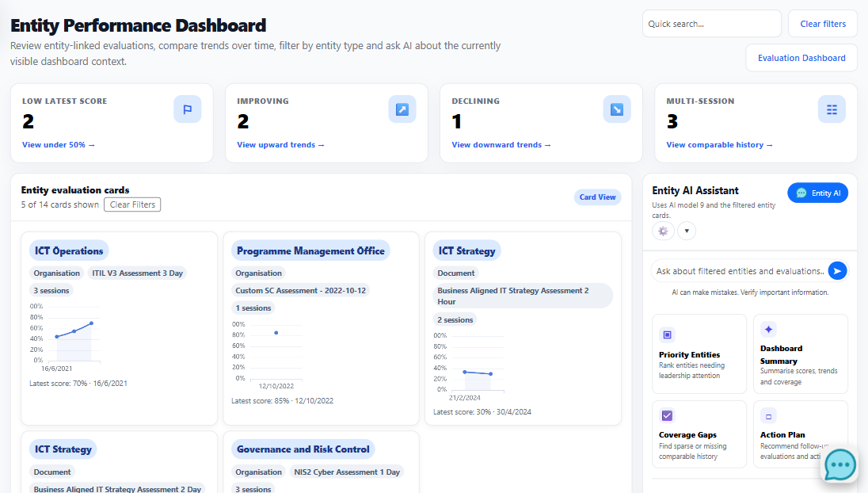868x493 pixels.
Task: Click Clear Filters beside cards shown count
Action: 132,204
